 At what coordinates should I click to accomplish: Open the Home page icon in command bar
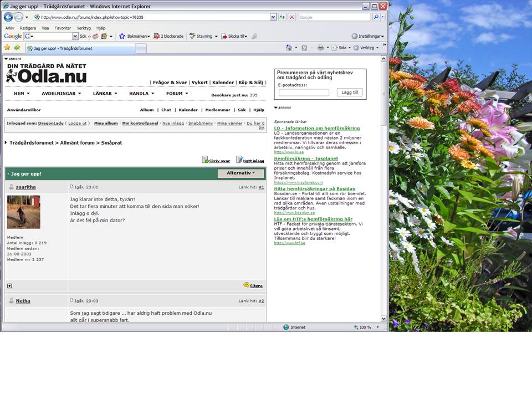289,48
